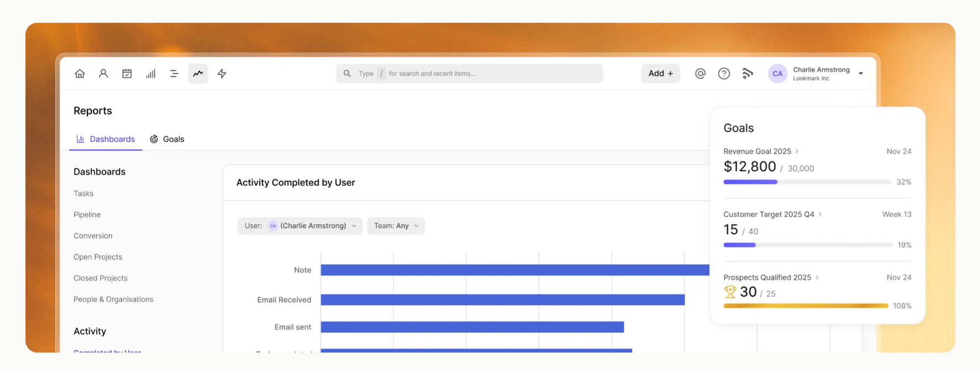Click the Prospects Qualified 108% gold progress bar
This screenshot has height=372, width=980.
pyautogui.click(x=806, y=306)
